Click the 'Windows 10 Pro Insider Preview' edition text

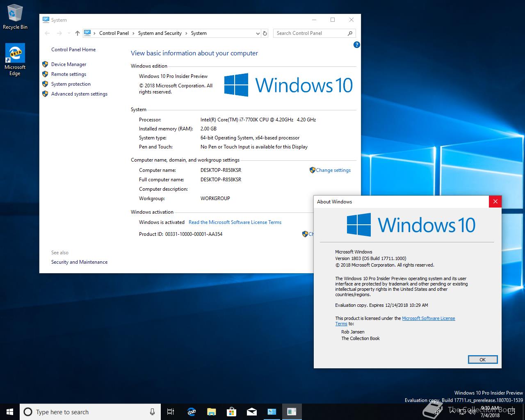pos(173,76)
